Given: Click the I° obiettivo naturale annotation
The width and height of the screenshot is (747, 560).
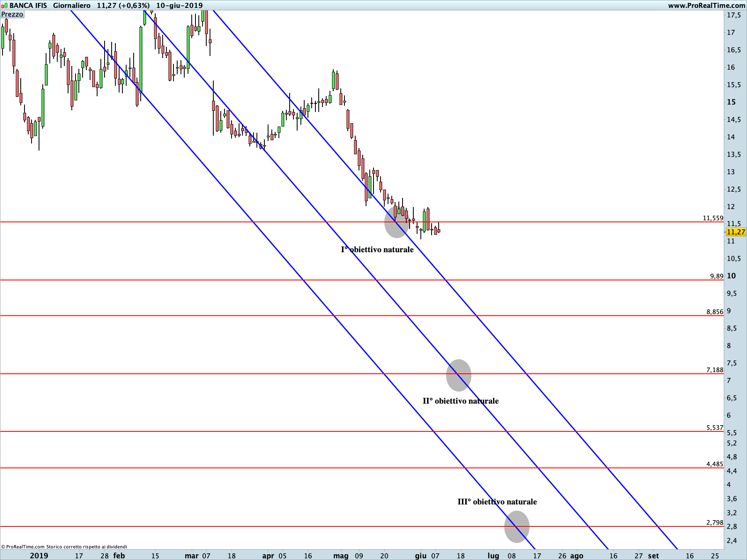Looking at the screenshot, I should point(377,249).
